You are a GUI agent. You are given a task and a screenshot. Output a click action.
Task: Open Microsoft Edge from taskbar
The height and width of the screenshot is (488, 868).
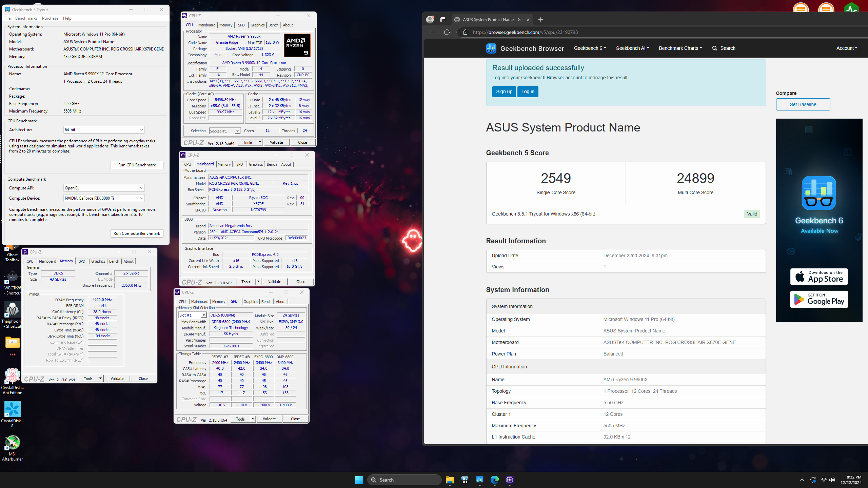pos(495,480)
